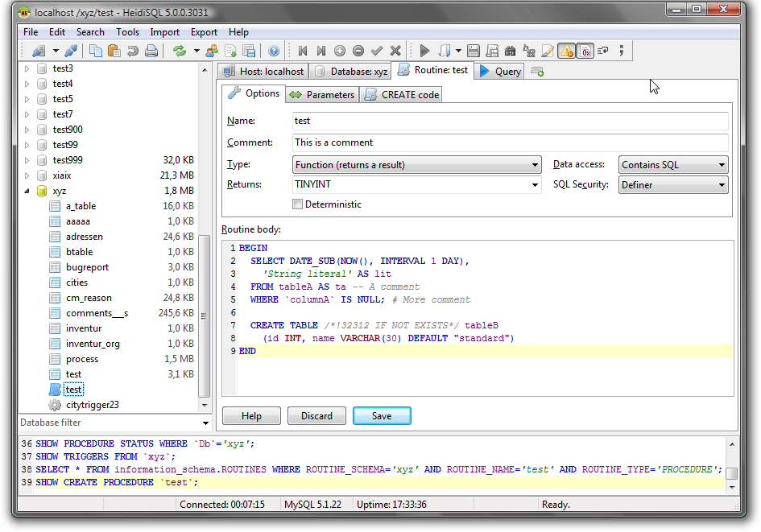Toggle the Deterministic checkbox
This screenshot has height=532, width=761.
[x=297, y=204]
